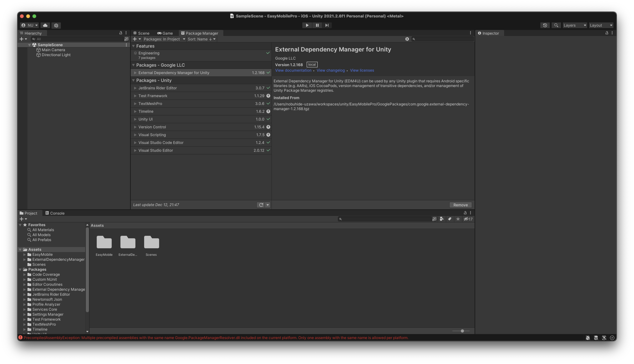The width and height of the screenshot is (634, 364).
Task: Filter Project assets by favorites star icon
Action: [x=458, y=219]
